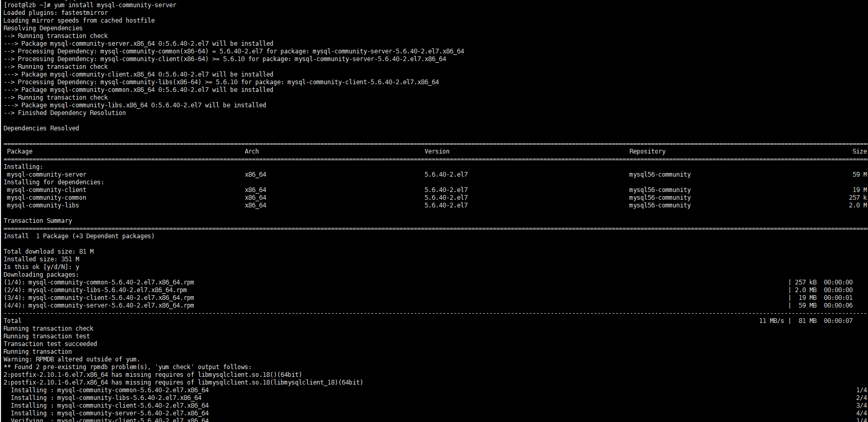868x422 pixels.
Task: Click the 'Package' column header
Action: tap(20, 151)
